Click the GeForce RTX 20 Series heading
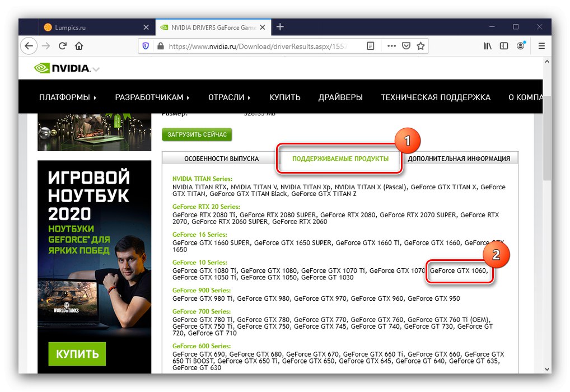 click(206, 207)
